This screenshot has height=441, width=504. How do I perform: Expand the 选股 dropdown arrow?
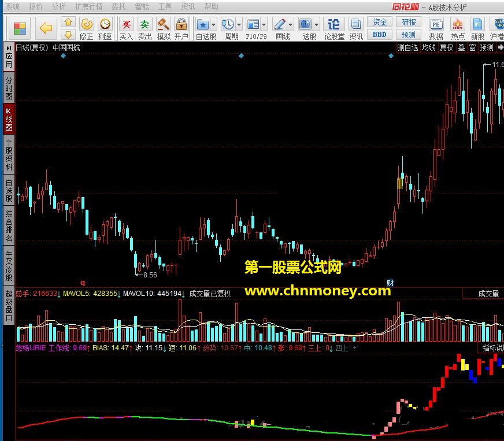[317, 24]
